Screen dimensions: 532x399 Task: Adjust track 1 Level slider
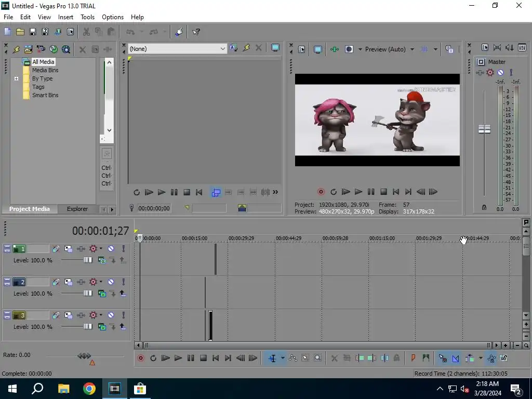87,260
